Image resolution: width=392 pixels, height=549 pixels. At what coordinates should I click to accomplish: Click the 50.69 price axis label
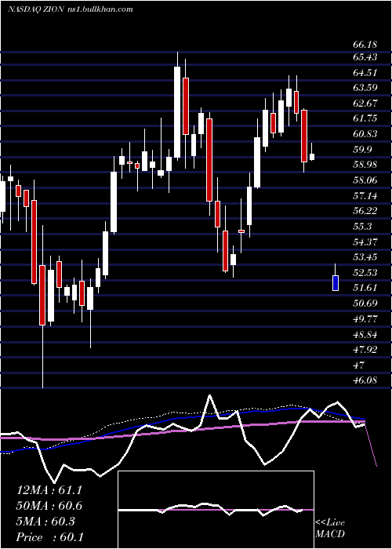365,303
